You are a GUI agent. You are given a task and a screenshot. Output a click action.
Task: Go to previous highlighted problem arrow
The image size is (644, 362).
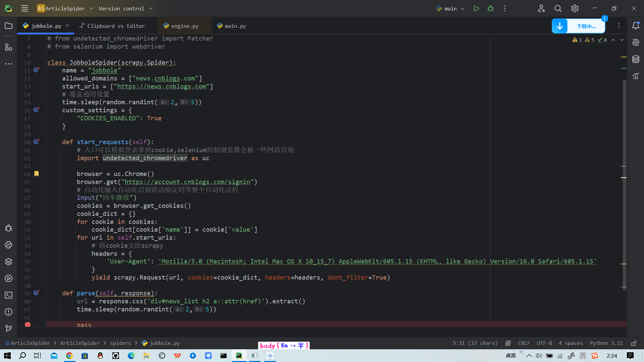[613, 40]
